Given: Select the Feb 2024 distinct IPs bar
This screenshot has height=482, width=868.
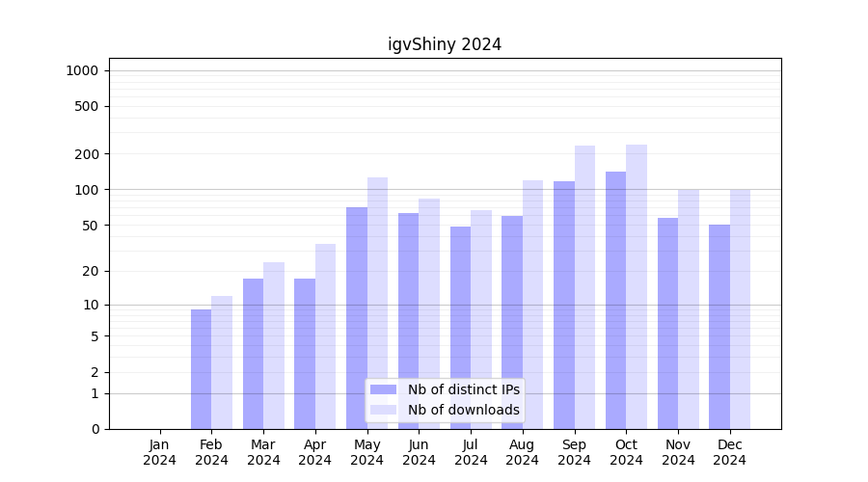Looking at the screenshot, I should 202,369.
